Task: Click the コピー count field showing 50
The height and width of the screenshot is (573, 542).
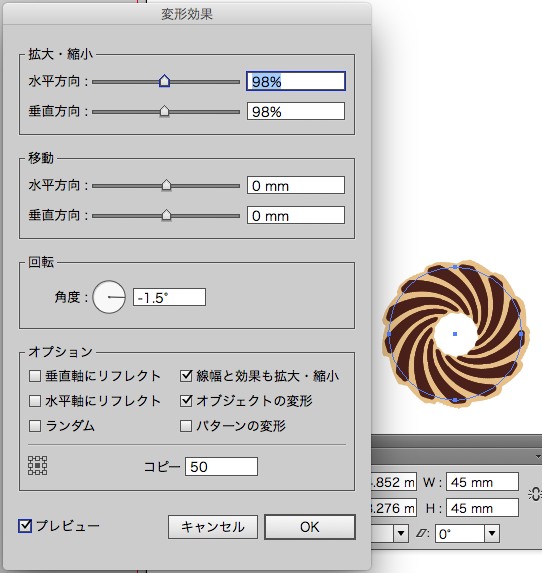Action: coord(221,466)
